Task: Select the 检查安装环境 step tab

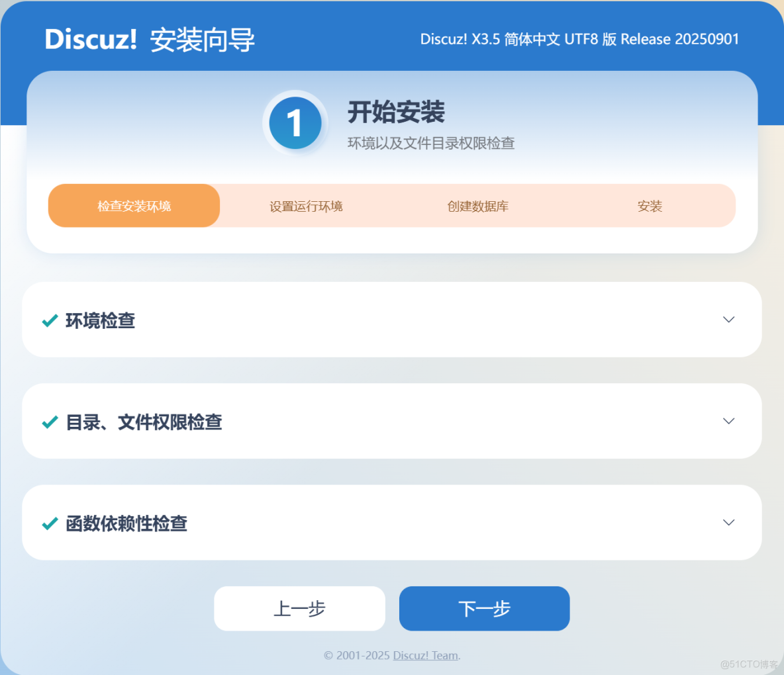Action: (133, 206)
